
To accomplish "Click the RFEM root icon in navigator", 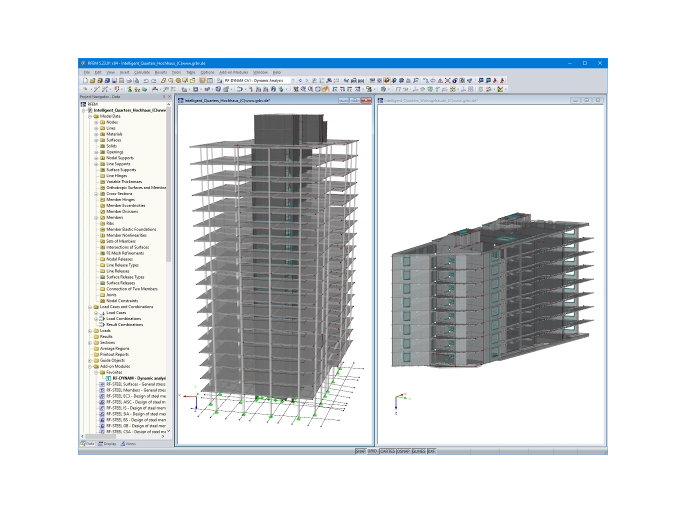I will tap(83, 104).
